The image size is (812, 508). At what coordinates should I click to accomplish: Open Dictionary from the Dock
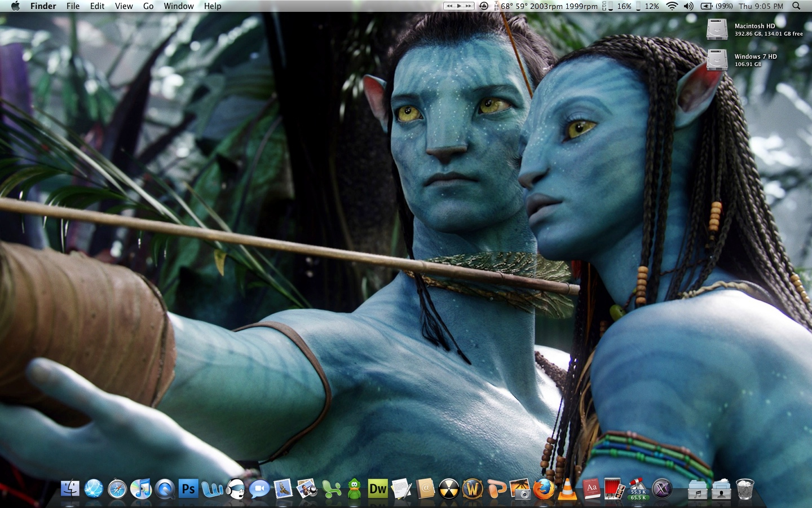(x=591, y=488)
